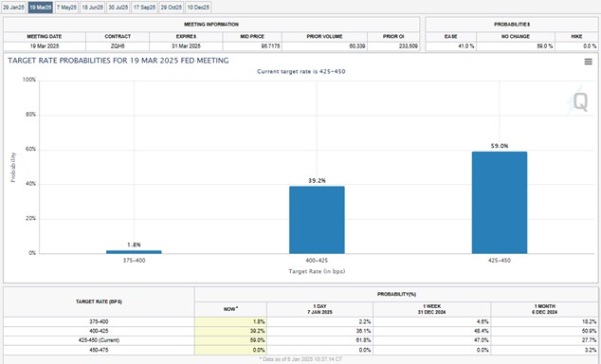
Task: Select the 30 Jul25 meeting tab
Action: [x=118, y=8]
